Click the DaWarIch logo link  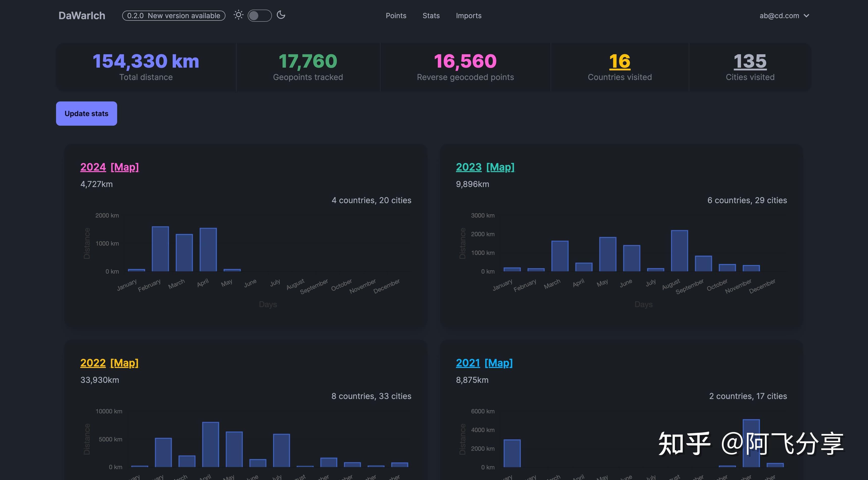click(82, 15)
